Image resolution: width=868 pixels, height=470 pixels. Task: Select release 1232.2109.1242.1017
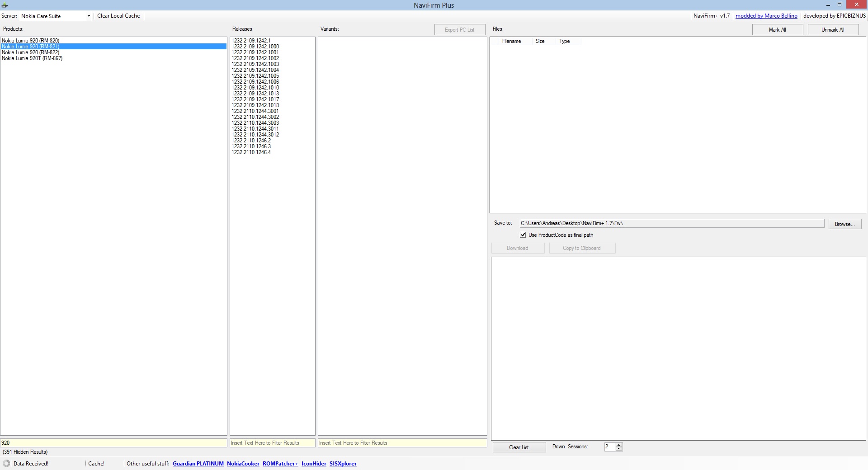(x=273, y=99)
